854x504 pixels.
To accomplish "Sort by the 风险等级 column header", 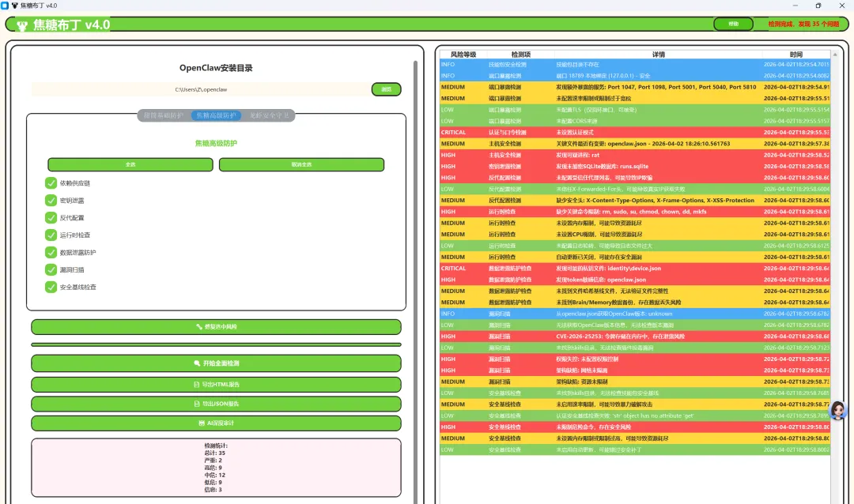I will point(463,55).
